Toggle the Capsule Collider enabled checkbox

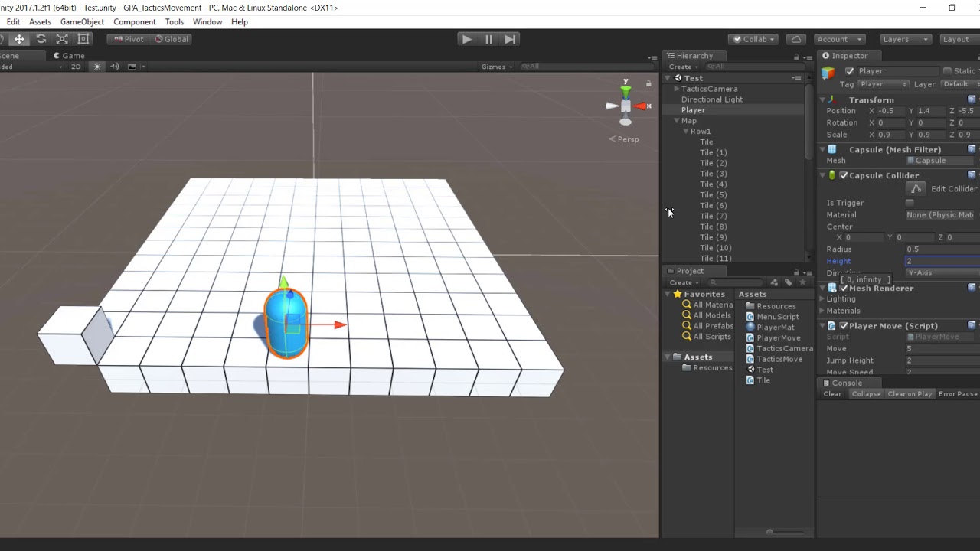click(x=844, y=176)
